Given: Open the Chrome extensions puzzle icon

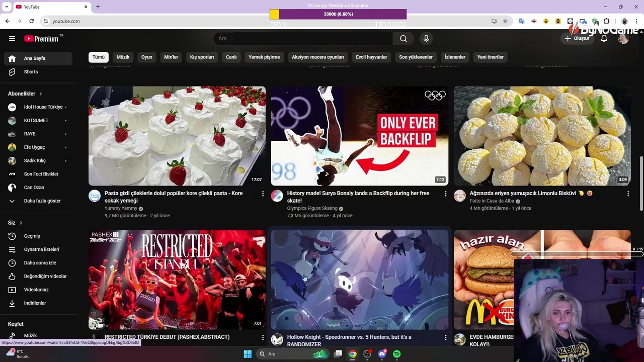Looking at the screenshot, I should click(606, 21).
